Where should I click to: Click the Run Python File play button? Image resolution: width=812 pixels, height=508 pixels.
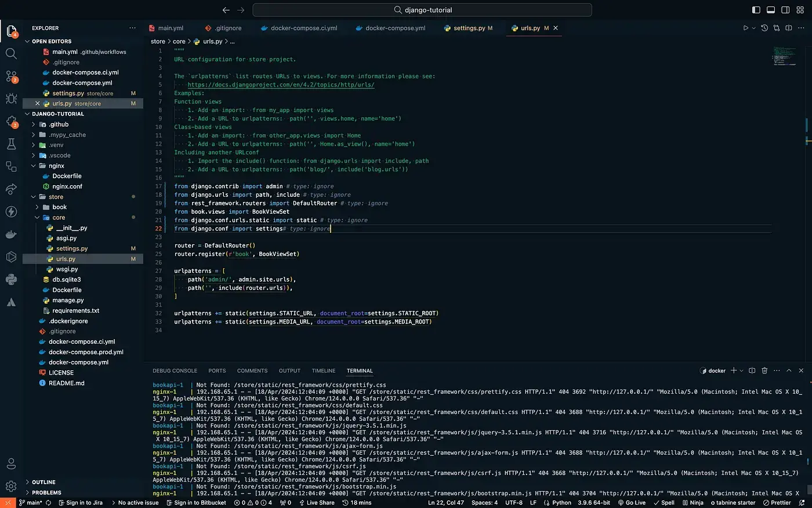point(746,28)
